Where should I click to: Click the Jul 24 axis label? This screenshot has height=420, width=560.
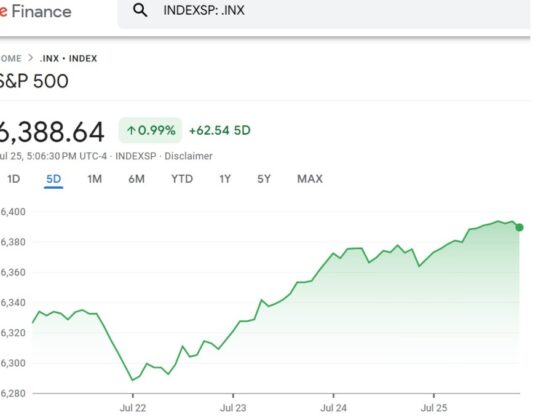tap(334, 408)
